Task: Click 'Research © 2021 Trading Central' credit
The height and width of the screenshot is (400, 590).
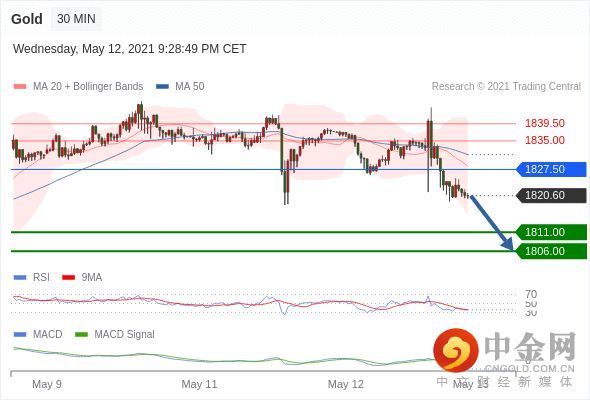Action: (506, 86)
